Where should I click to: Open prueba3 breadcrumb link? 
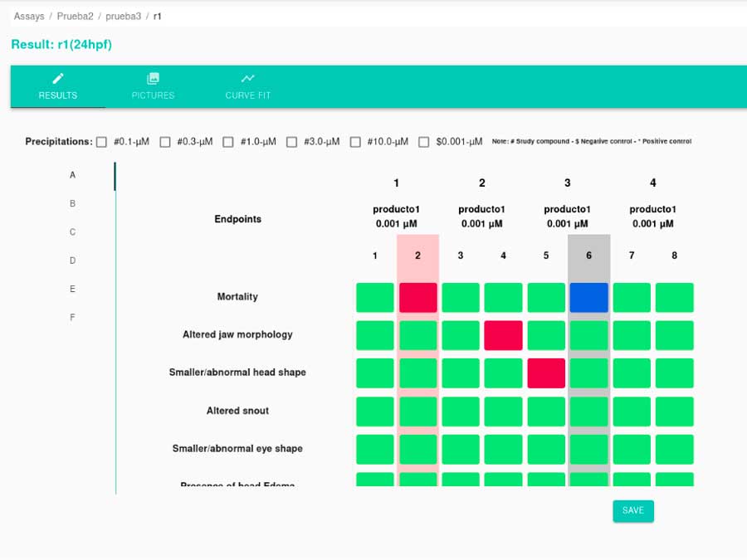pyautogui.click(x=124, y=17)
